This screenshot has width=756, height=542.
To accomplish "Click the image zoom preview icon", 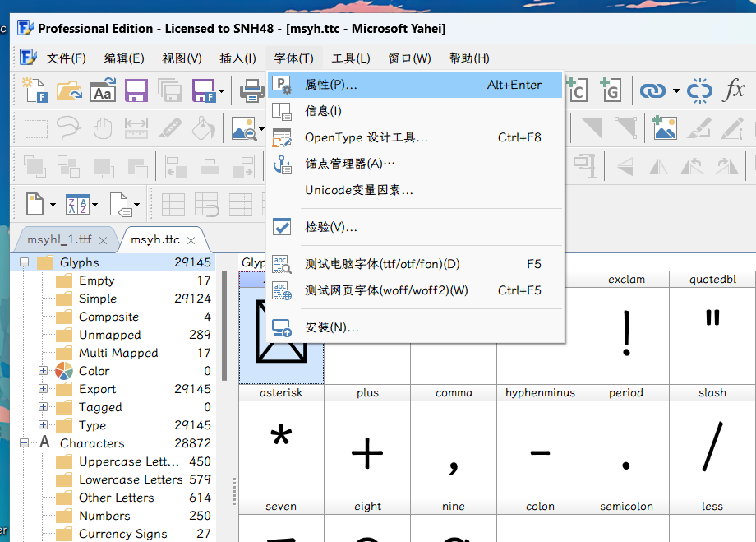I will pyautogui.click(x=244, y=128).
